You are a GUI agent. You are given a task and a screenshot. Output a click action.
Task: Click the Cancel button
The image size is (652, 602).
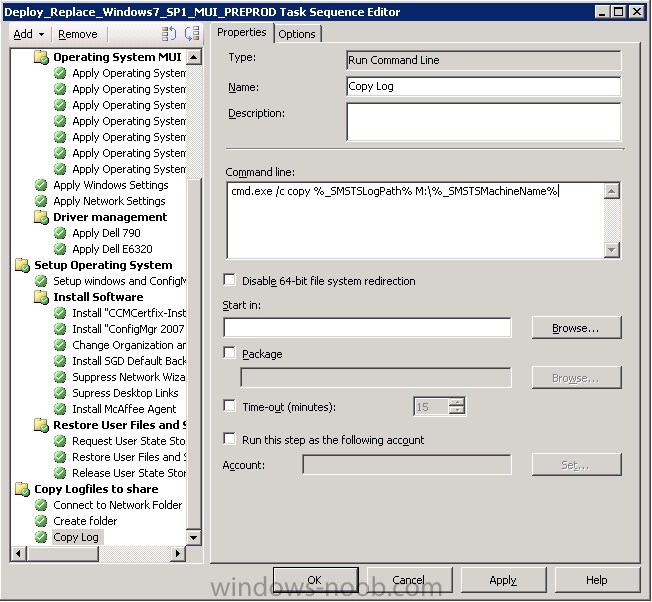click(409, 580)
